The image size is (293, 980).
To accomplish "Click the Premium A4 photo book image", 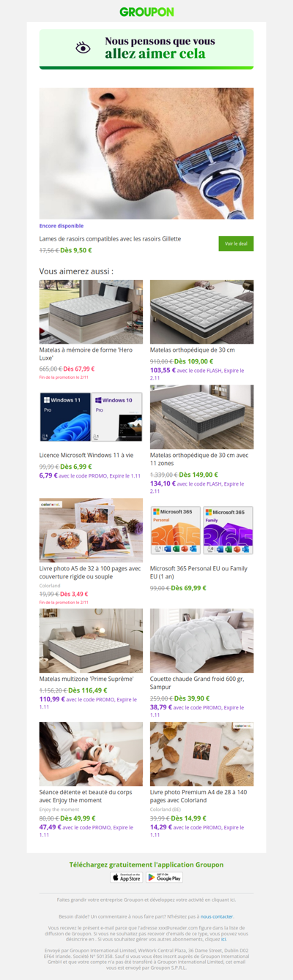I will coord(201,754).
